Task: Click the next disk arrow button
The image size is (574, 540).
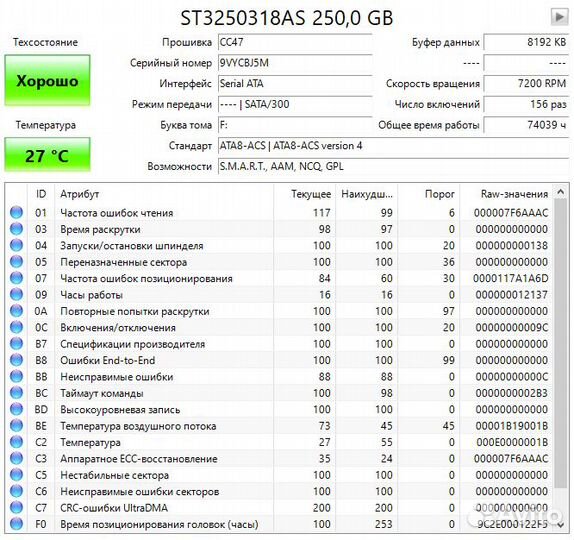Action: click(559, 17)
